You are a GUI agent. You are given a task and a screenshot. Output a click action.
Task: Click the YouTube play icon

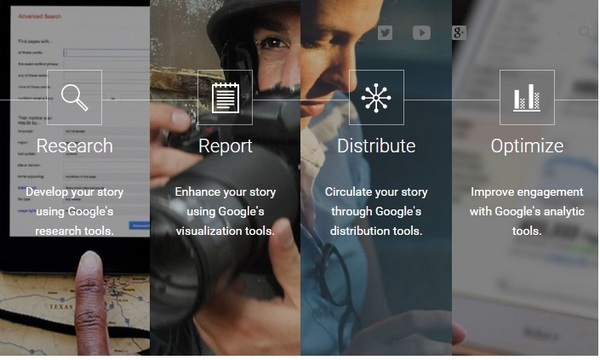tap(421, 33)
